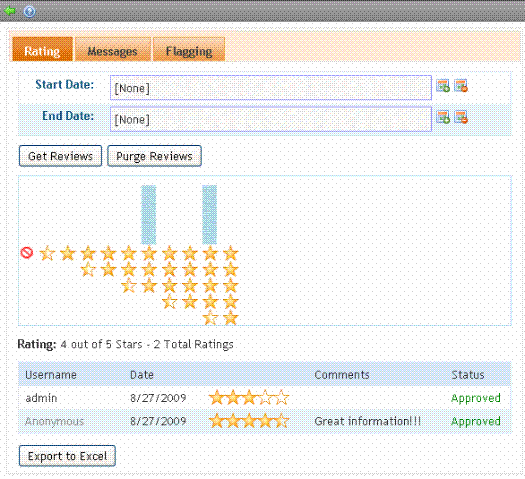Focus the End Date input field
The image size is (525, 479).
tap(271, 119)
